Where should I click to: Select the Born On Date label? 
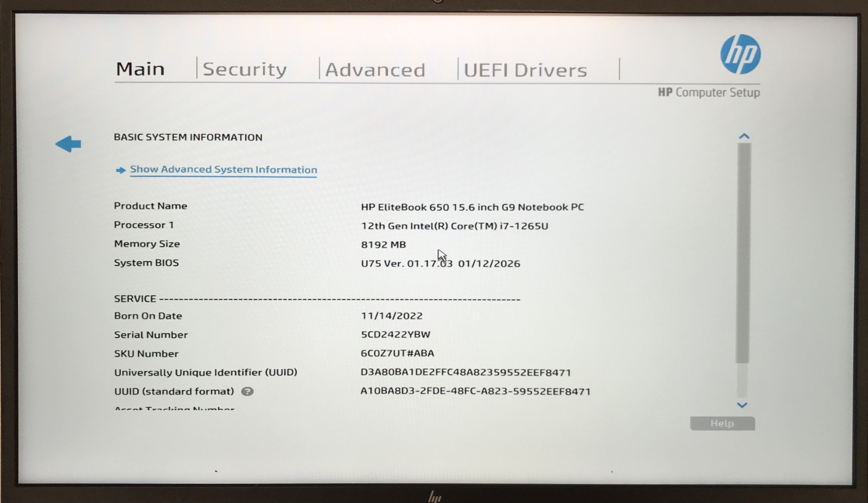(x=148, y=316)
